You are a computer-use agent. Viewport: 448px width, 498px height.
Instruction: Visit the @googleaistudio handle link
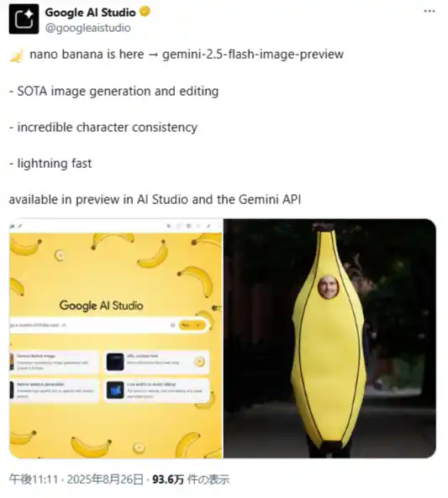coord(87,28)
